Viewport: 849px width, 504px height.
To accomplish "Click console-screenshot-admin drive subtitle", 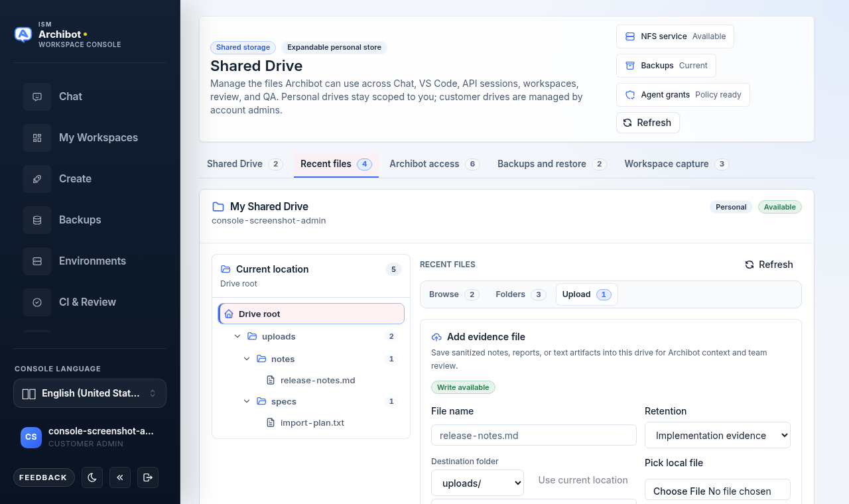I will (269, 221).
